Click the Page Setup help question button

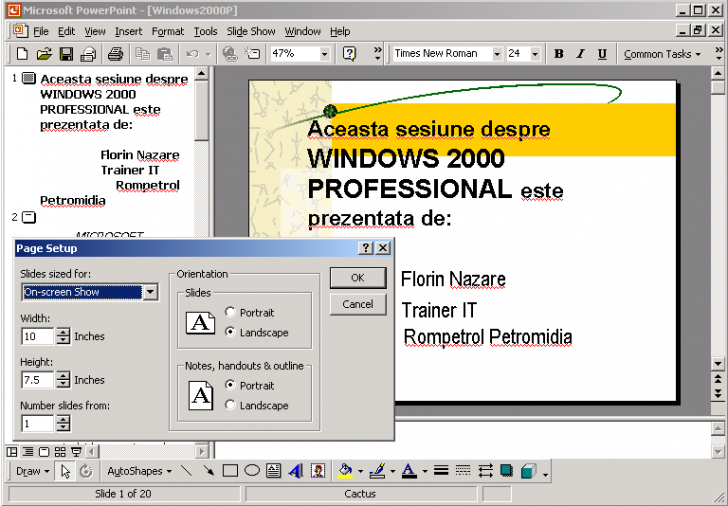click(366, 248)
